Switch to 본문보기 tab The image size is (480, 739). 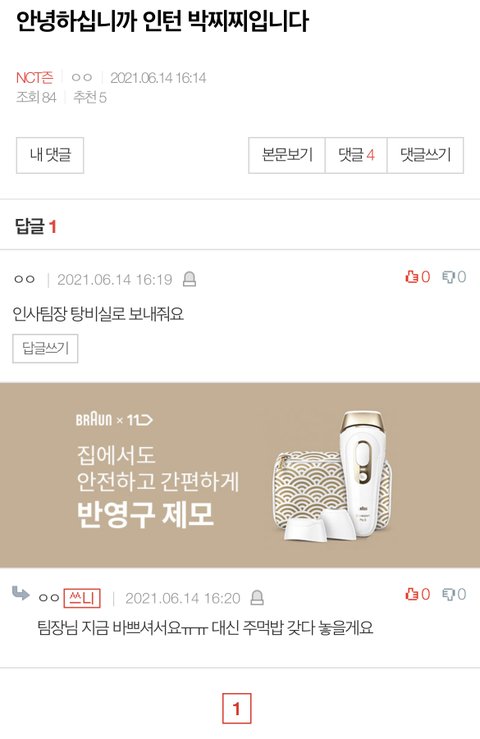[287, 155]
